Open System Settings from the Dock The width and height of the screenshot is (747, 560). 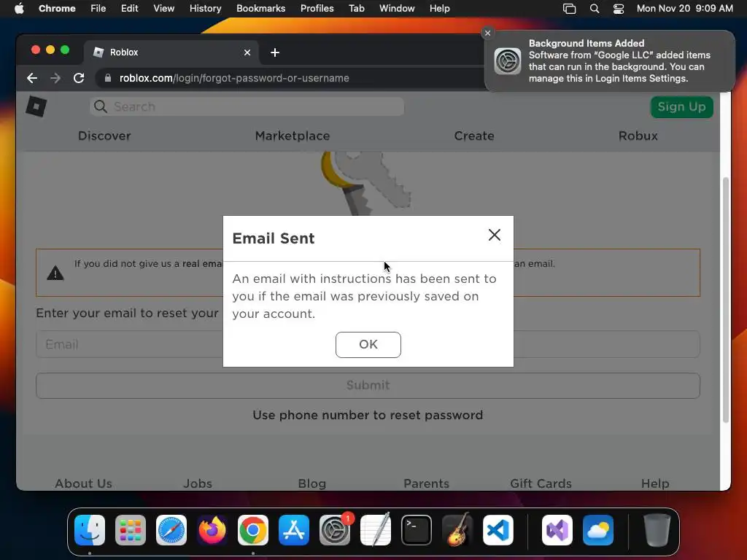pyautogui.click(x=335, y=530)
